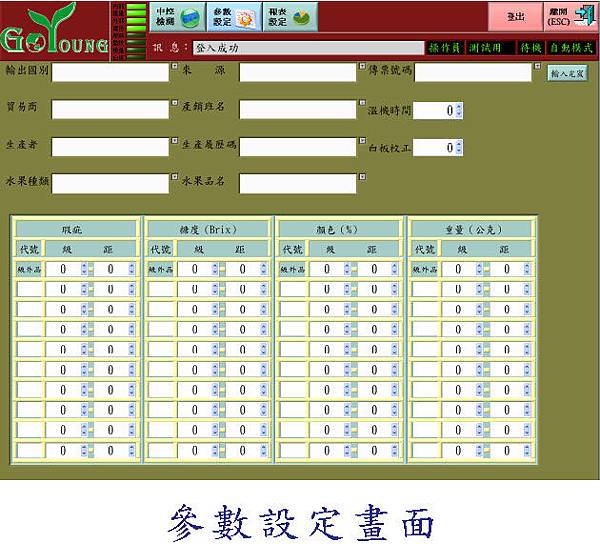This screenshot has width=600, height=544.
Task: Click the 顏色 (%) table header
Action: 339,230
